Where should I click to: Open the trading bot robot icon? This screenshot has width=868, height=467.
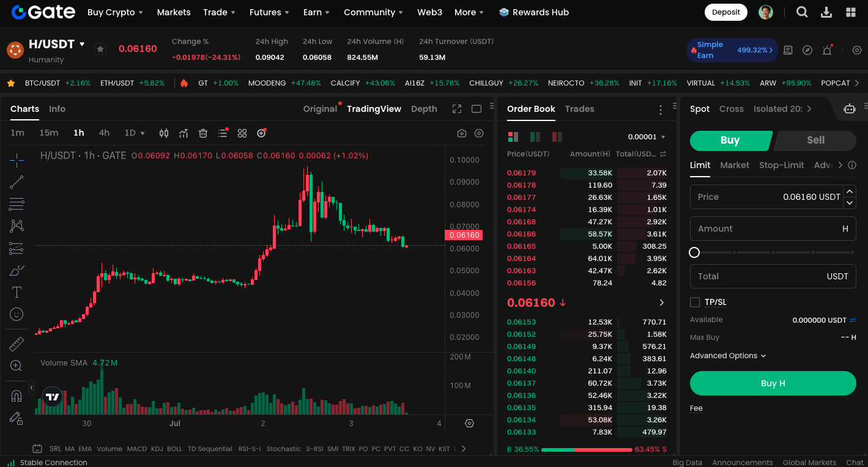849,109
